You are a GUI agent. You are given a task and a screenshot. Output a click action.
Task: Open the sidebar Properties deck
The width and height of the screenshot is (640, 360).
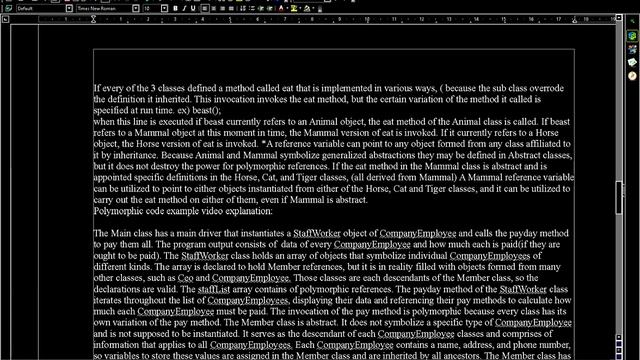click(x=632, y=36)
